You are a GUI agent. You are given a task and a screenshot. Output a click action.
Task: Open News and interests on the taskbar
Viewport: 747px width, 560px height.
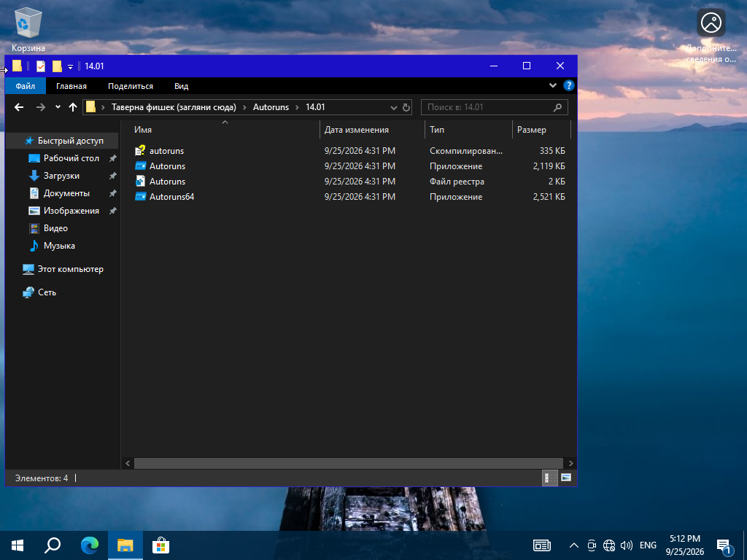(x=542, y=545)
